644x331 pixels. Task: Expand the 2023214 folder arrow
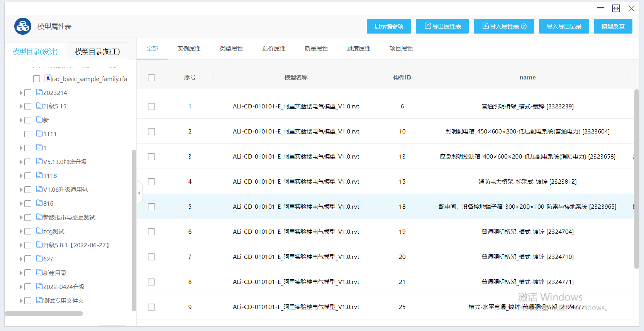pyautogui.click(x=21, y=93)
